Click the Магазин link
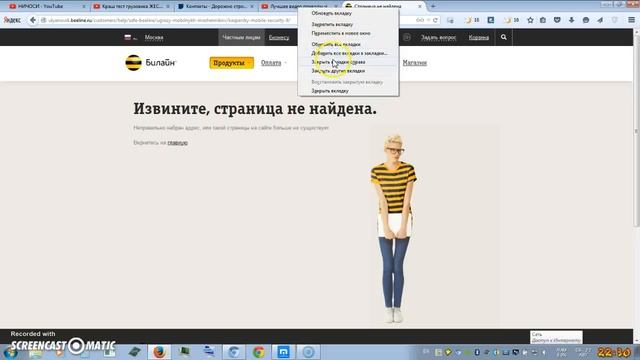The height and width of the screenshot is (360, 640). point(415,63)
